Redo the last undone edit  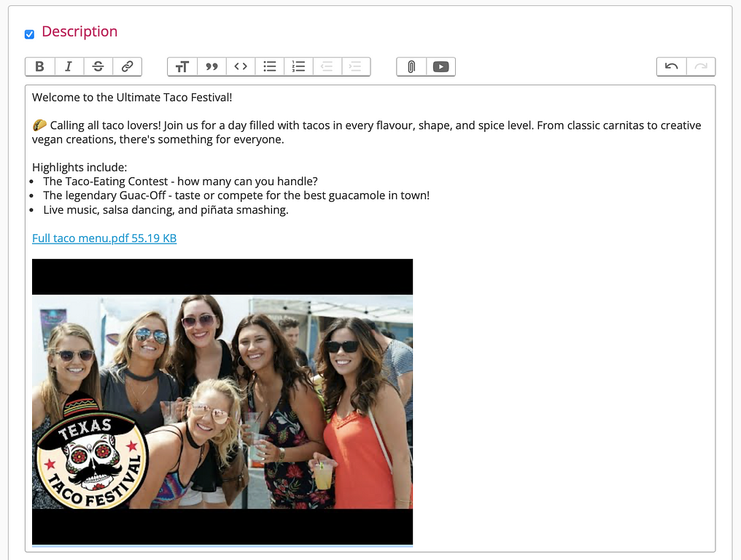click(700, 66)
